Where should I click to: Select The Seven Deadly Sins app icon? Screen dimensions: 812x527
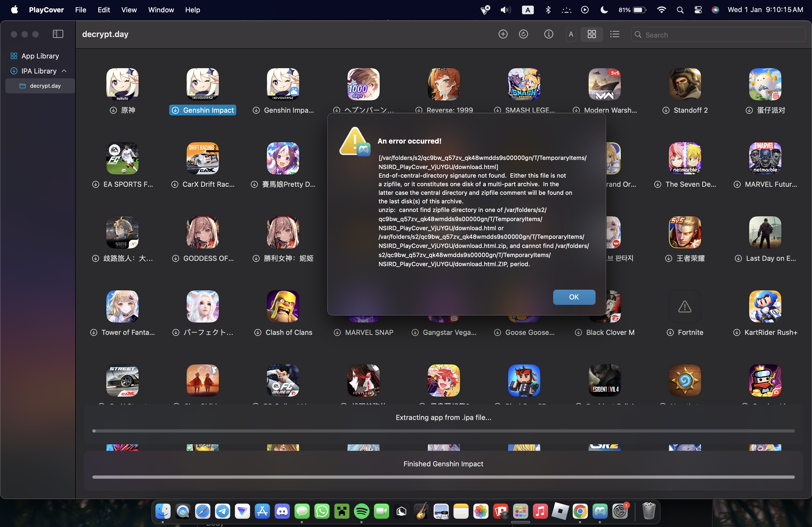(x=684, y=158)
